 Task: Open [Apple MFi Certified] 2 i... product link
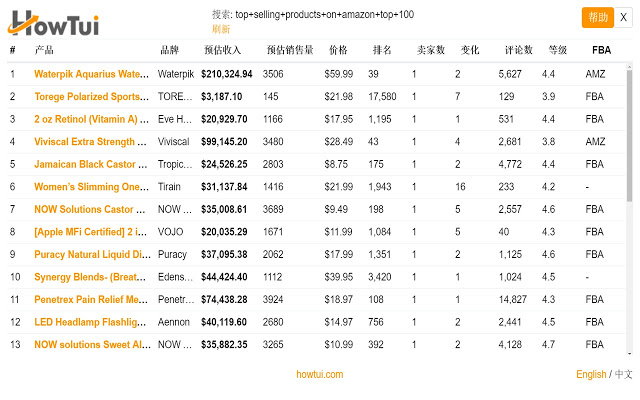91,232
